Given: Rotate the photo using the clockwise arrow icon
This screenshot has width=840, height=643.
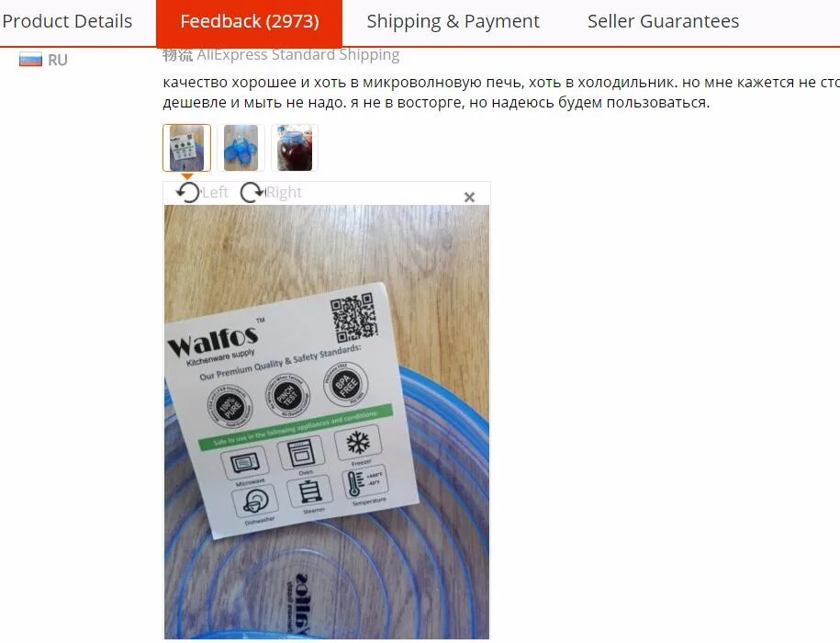Looking at the screenshot, I should pos(252,192).
